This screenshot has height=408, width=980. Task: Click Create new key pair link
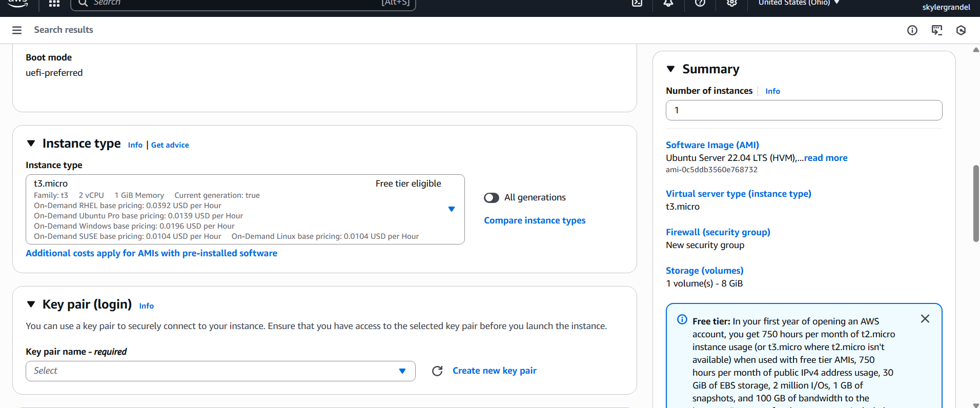(494, 371)
